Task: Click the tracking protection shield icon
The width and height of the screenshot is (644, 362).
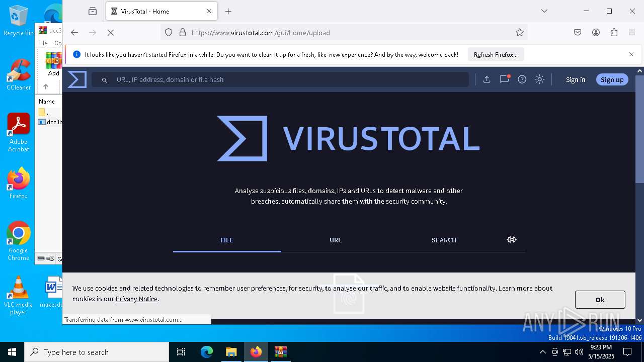Action: [x=169, y=33]
